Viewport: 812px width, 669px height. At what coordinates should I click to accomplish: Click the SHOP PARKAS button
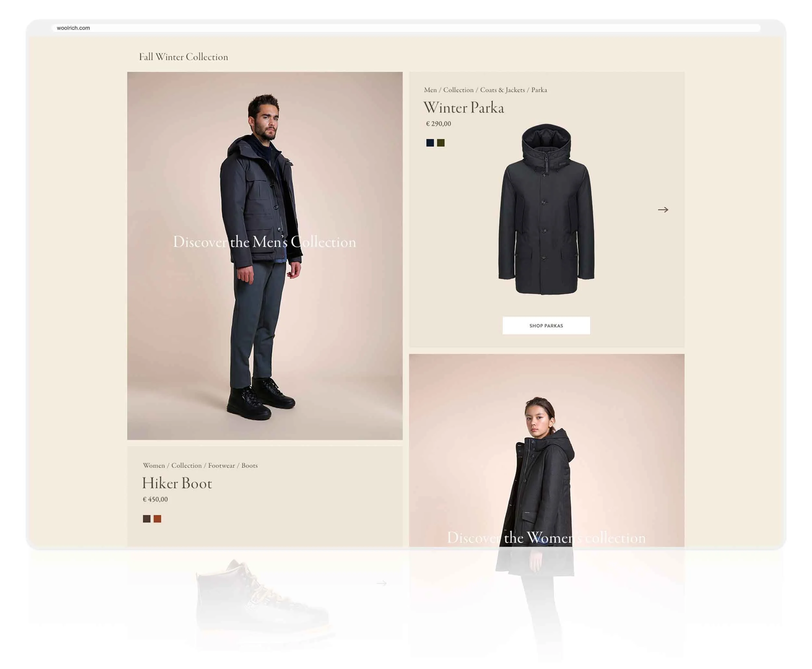click(x=546, y=326)
